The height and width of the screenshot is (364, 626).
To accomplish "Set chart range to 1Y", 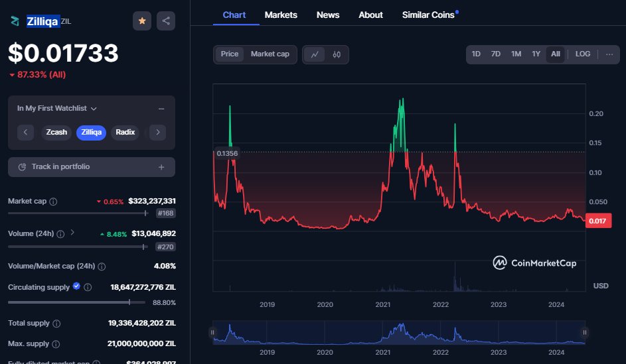I will click(536, 54).
